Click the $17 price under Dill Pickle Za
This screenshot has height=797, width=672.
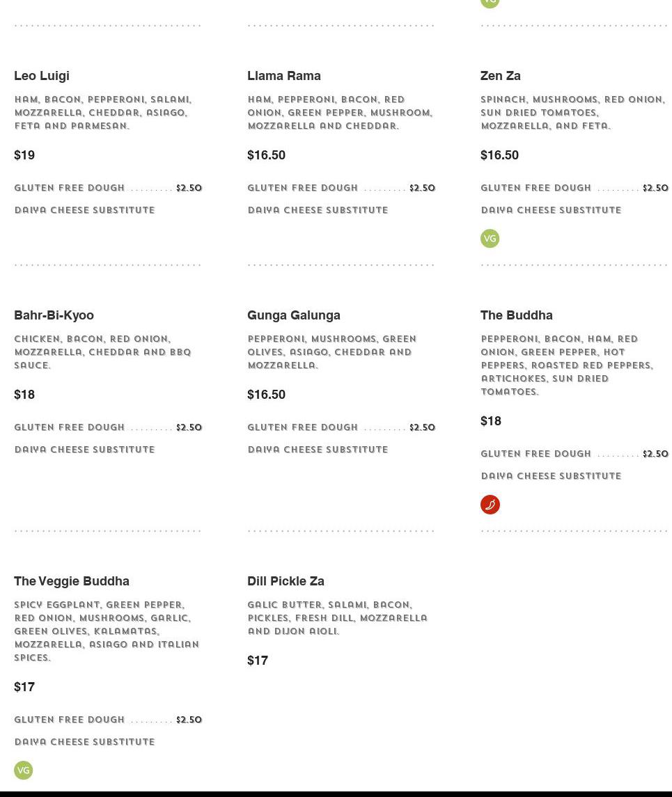click(x=258, y=661)
